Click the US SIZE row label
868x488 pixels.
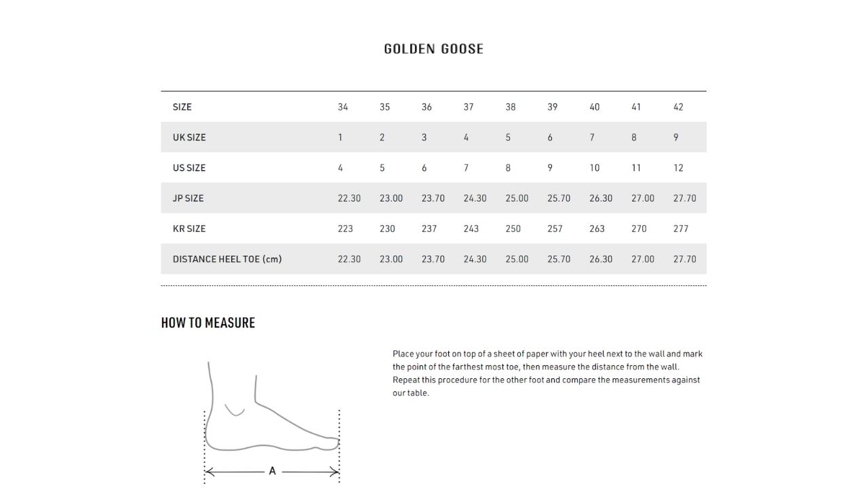(189, 168)
